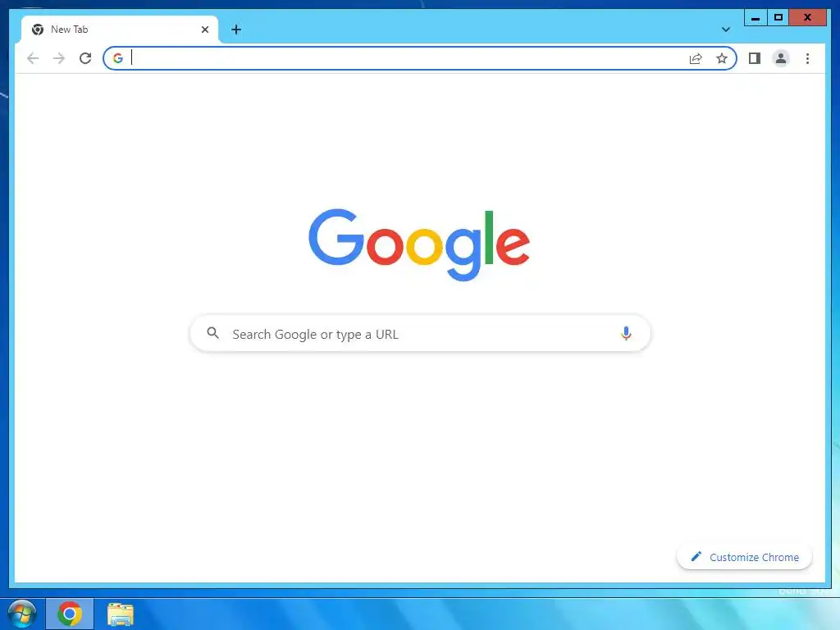Expand the tab search dropdown arrow
Viewport: 840px width, 630px height.
(725, 30)
